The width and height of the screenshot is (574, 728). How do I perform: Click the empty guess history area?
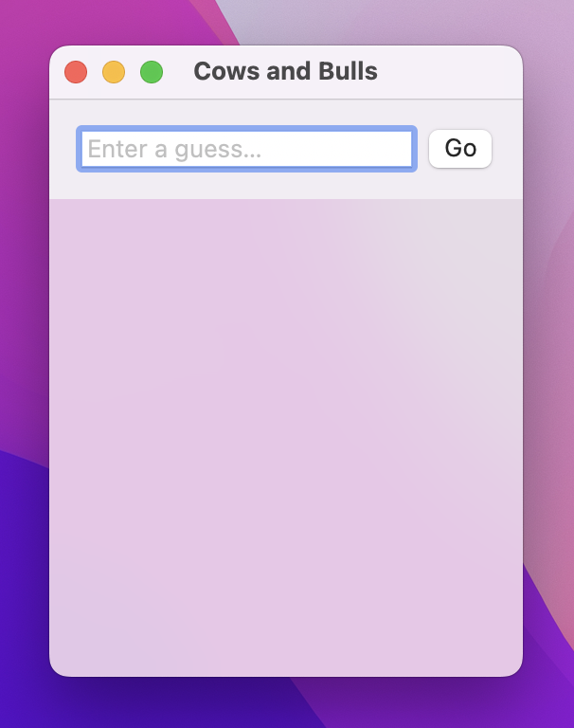tap(286, 437)
